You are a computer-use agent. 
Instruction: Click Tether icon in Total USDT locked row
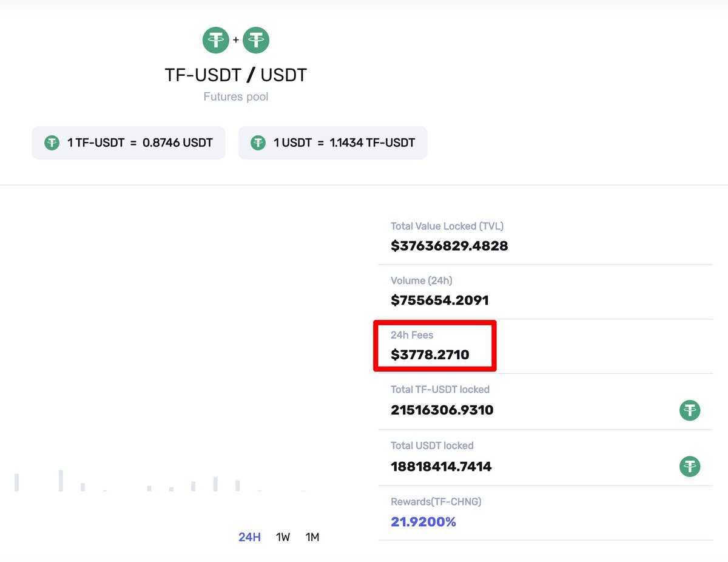[690, 467]
